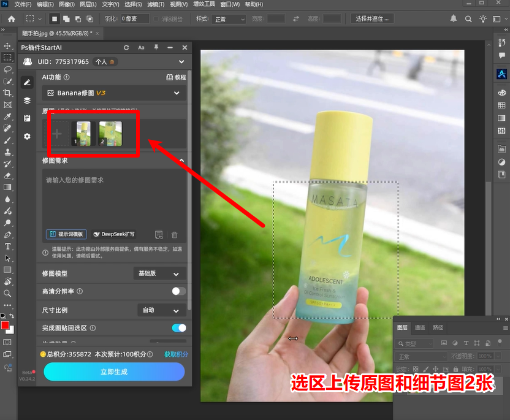Open notifications bell icon
Image resolution: width=510 pixels, height=420 pixels.
click(x=454, y=18)
